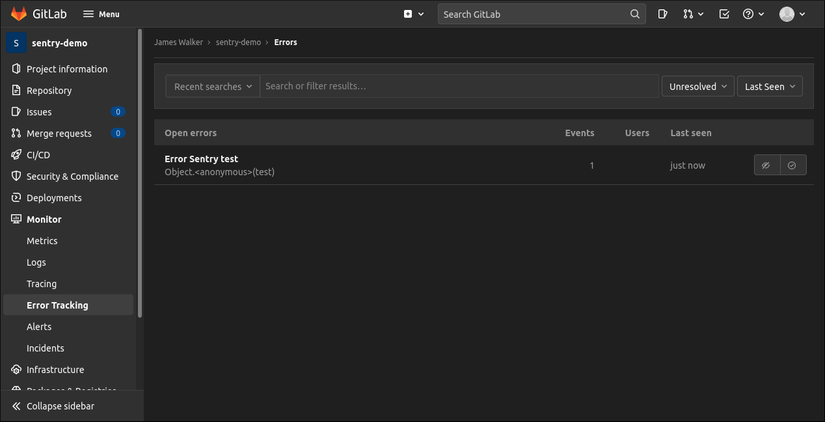Open the Error Sentry test entry
The width and height of the screenshot is (825, 422).
point(202,159)
